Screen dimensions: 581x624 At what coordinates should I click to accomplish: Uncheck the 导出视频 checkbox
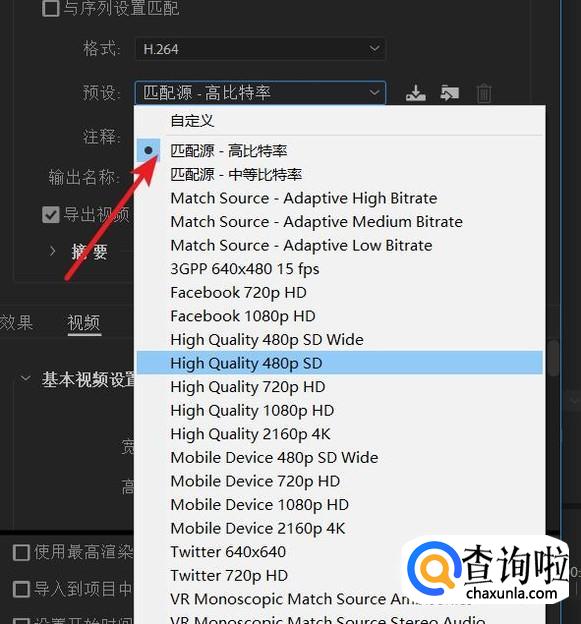click(51, 214)
